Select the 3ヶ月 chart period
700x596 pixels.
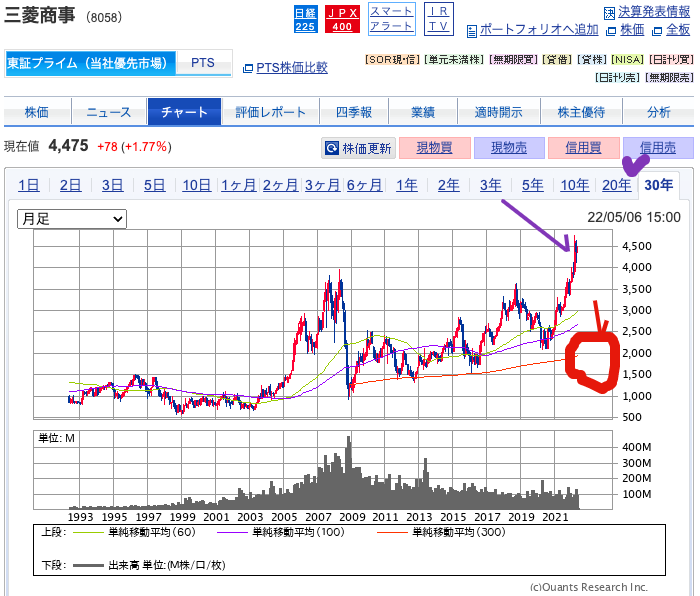click(322, 185)
